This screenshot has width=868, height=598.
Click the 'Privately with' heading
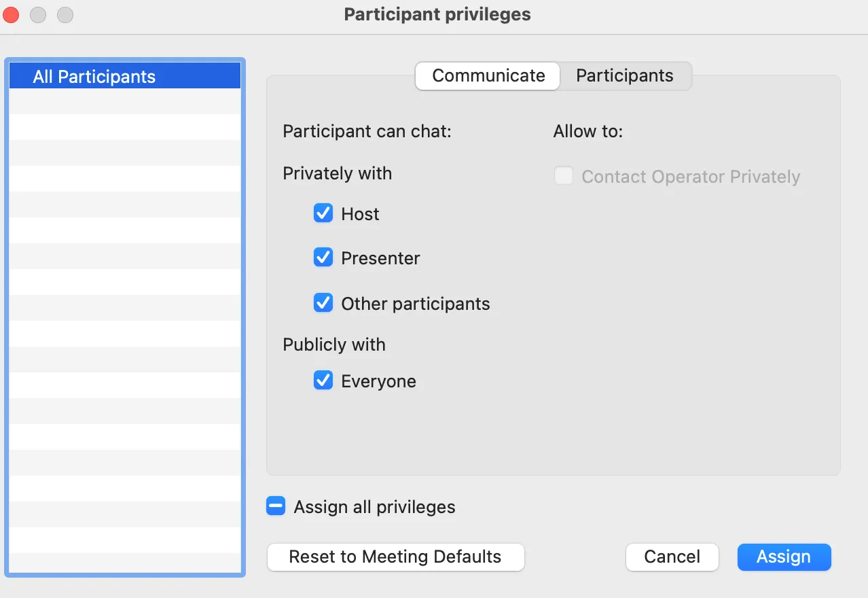coord(337,173)
